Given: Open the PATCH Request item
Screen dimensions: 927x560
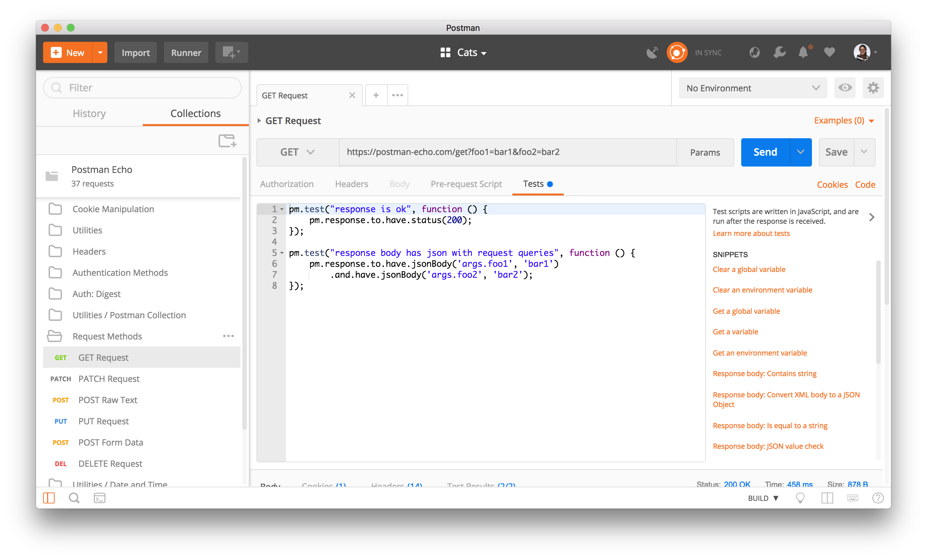Looking at the screenshot, I should [x=142, y=379].
